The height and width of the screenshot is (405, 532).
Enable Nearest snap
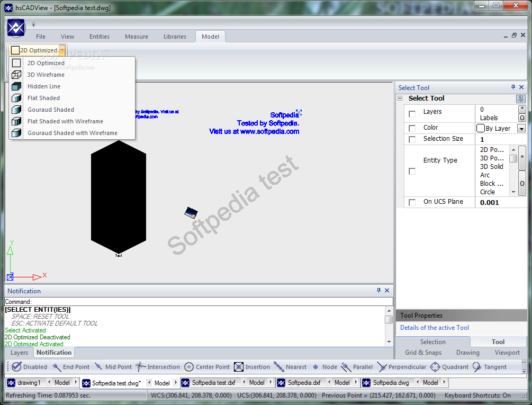click(290, 367)
